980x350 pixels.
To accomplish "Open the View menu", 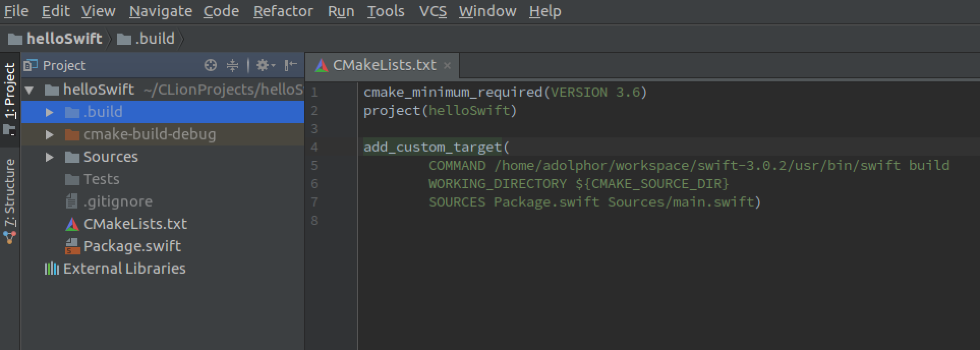I will [98, 11].
